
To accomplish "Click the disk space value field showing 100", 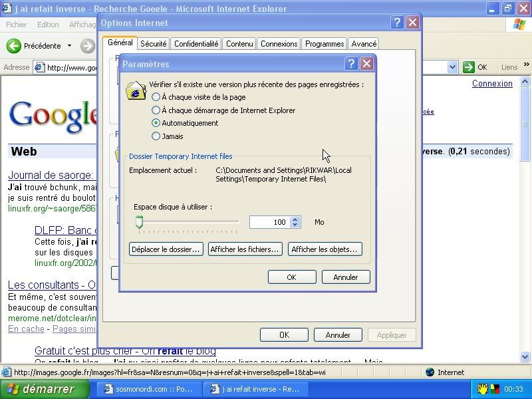I will [x=270, y=222].
